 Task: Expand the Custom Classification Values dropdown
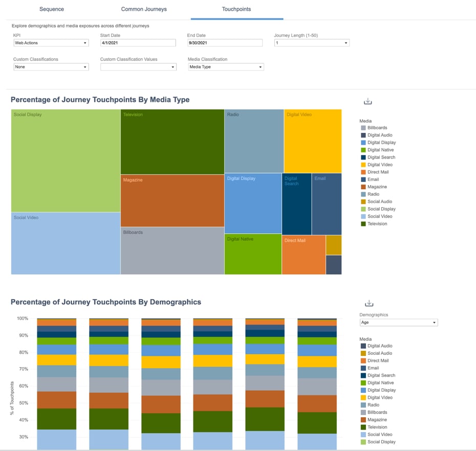point(138,67)
